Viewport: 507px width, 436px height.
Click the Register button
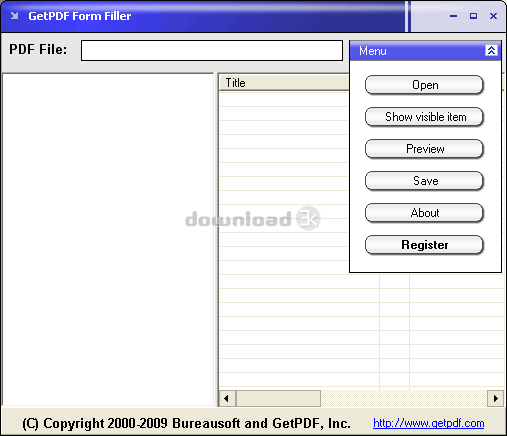tap(424, 245)
